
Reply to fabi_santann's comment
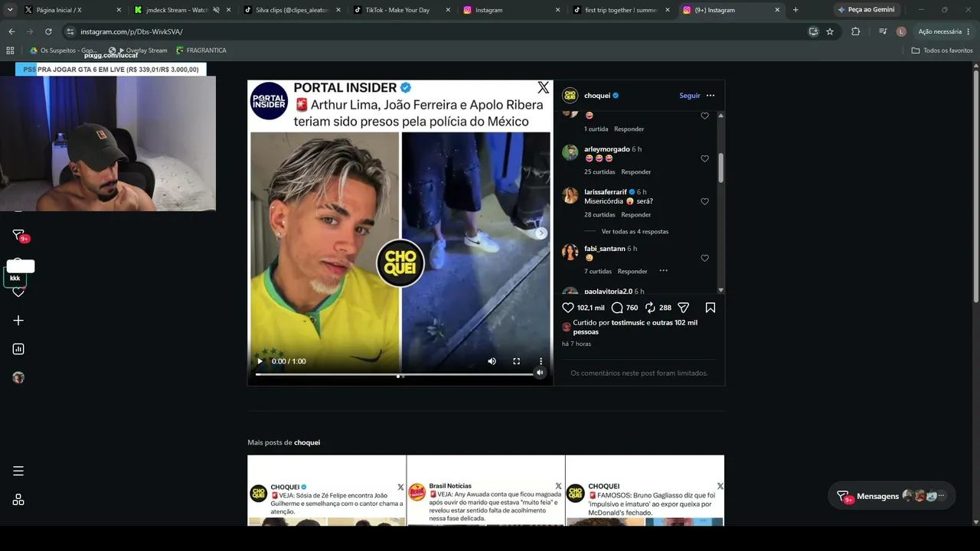point(632,272)
